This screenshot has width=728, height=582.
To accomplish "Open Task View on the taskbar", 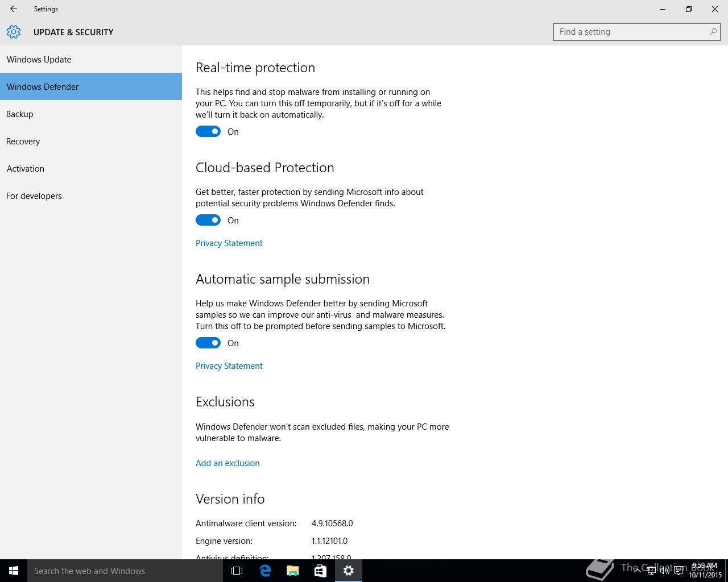I will tap(237, 571).
